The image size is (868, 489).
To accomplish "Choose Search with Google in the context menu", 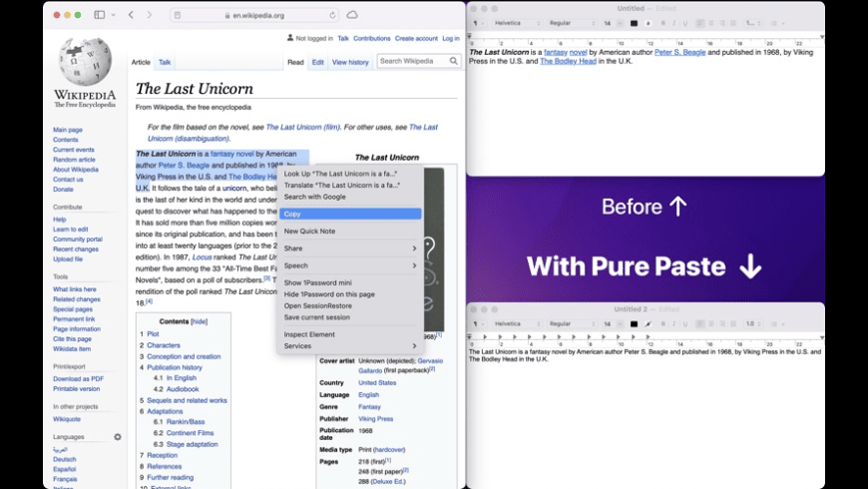I will tap(350, 197).
